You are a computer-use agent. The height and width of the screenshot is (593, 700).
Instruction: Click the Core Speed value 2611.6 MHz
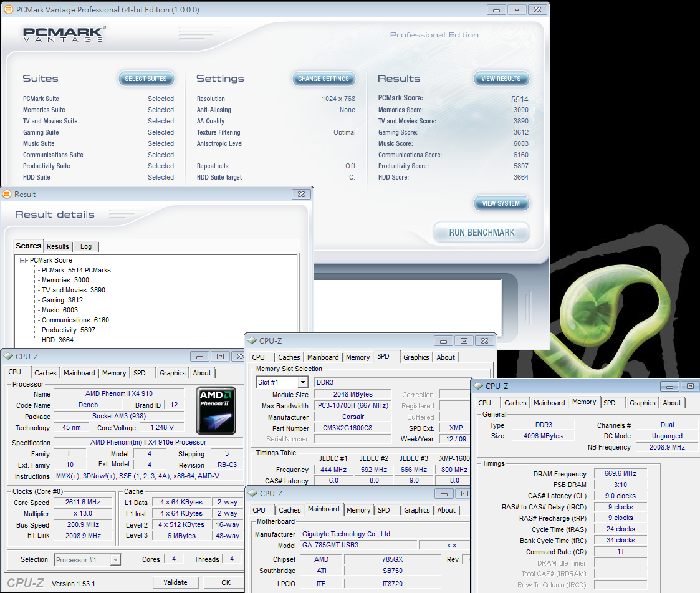pyautogui.click(x=83, y=503)
